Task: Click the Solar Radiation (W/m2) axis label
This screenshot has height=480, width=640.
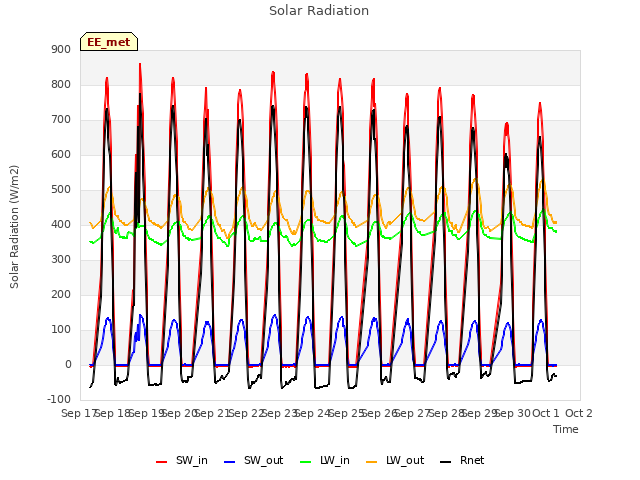Action: pyautogui.click(x=14, y=227)
